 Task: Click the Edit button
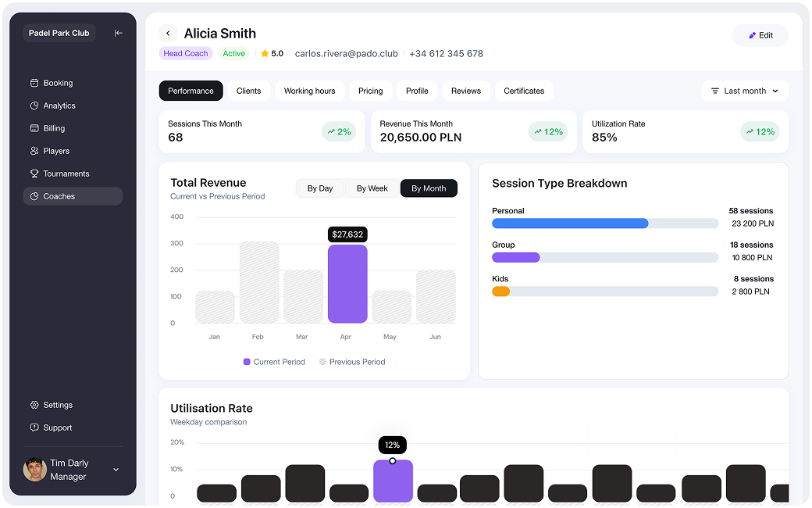pos(760,35)
